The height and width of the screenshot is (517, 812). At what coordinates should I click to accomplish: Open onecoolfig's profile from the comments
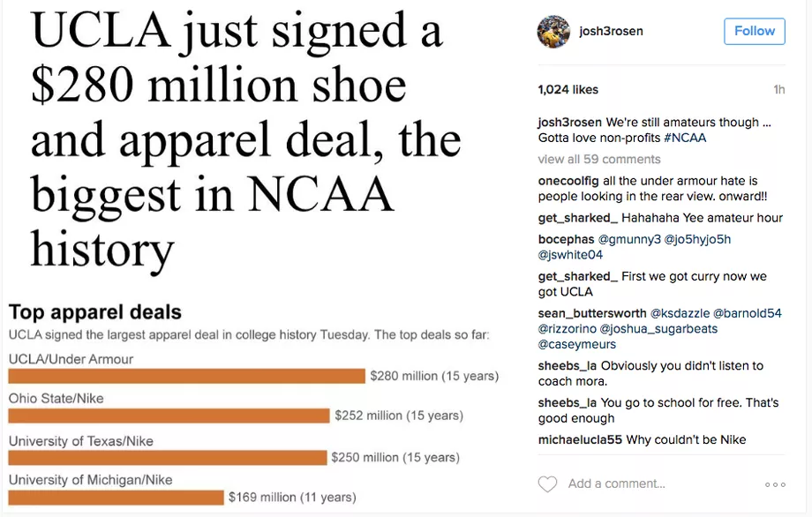pos(570,181)
